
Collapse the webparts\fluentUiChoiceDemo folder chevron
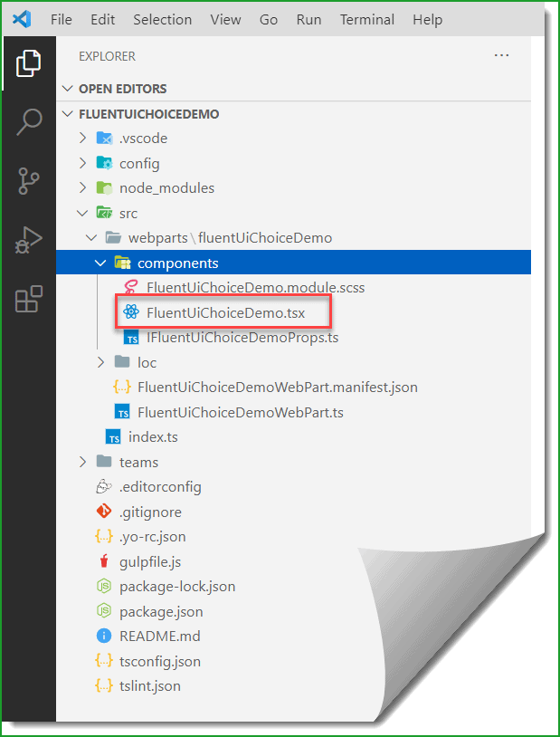pos(92,238)
